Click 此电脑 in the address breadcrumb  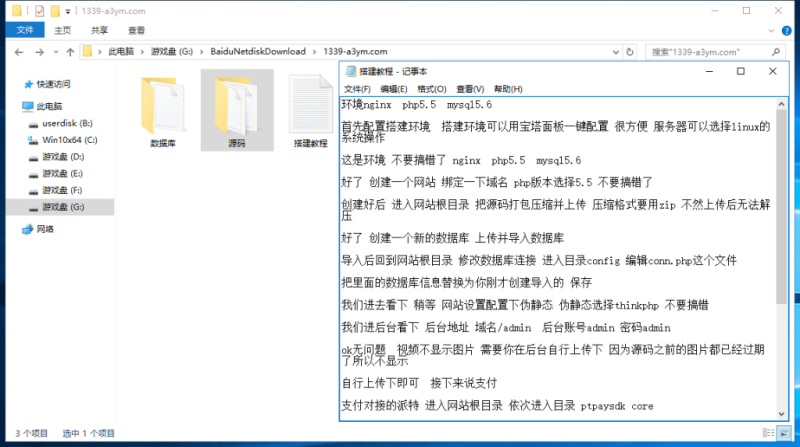121,52
